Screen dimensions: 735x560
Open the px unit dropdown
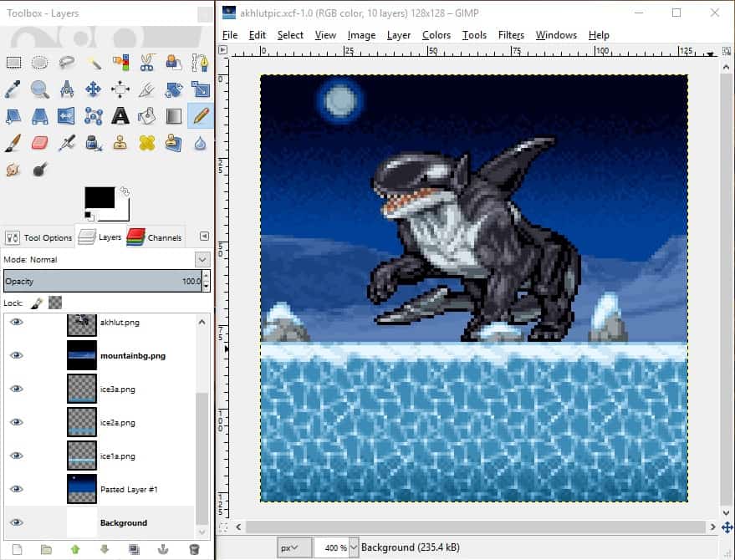pyautogui.click(x=294, y=547)
